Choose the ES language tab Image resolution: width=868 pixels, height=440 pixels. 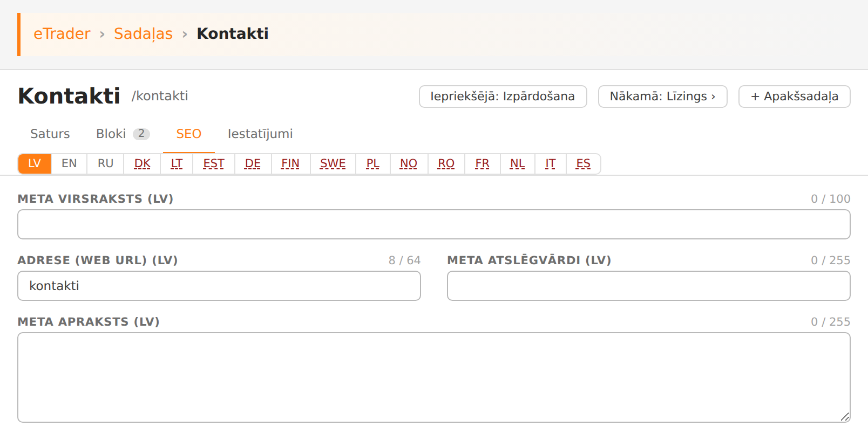click(x=584, y=163)
